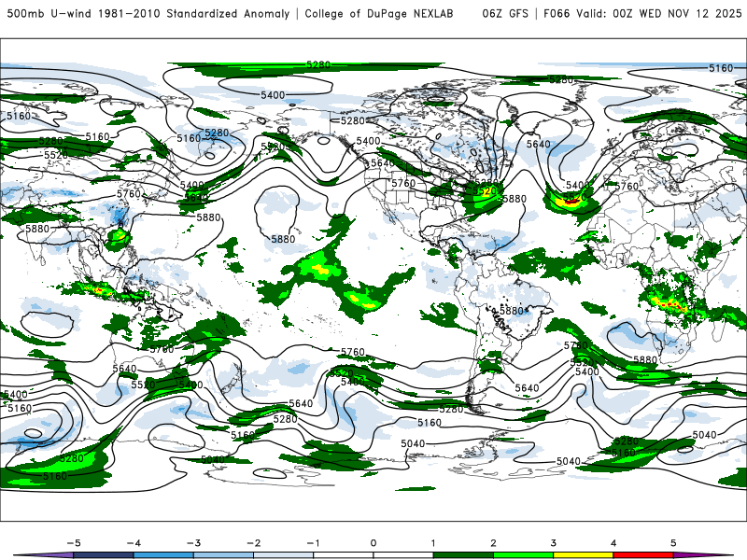Screen dimensions: 747x560
Task: Select the yellow legend swatch between 3 and 4
Action: (x=583, y=555)
